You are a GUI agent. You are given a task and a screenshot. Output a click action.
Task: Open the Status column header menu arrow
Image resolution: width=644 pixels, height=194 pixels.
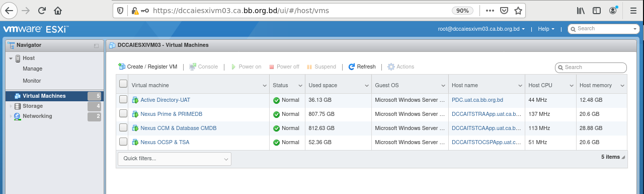pyautogui.click(x=300, y=86)
